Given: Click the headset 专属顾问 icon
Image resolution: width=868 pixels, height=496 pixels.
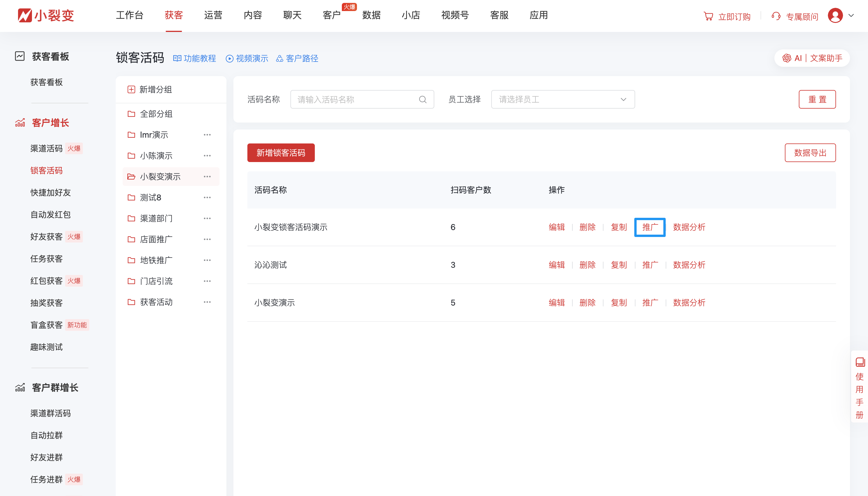Looking at the screenshot, I should [x=776, y=16].
